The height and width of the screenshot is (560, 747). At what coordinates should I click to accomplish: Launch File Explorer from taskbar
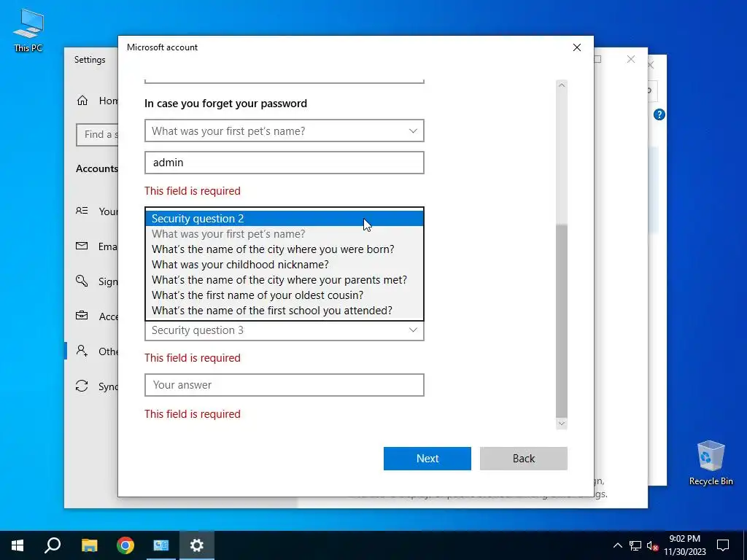pyautogui.click(x=89, y=545)
